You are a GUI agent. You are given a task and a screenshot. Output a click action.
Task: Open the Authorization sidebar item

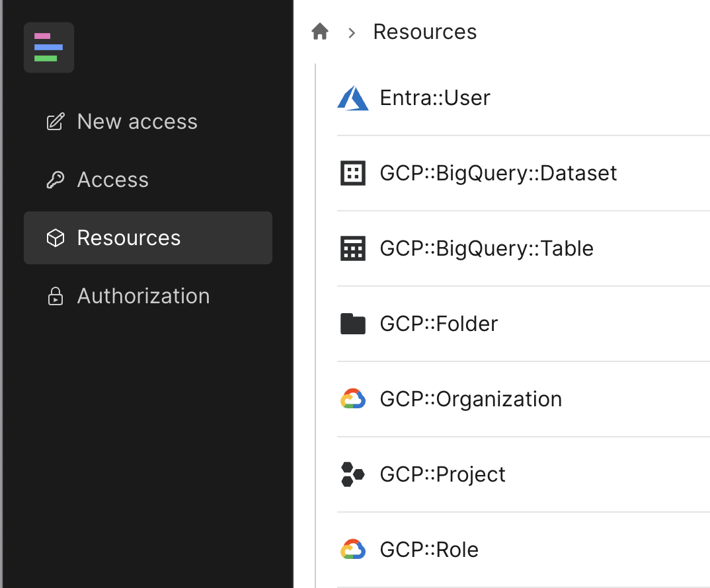[148, 296]
